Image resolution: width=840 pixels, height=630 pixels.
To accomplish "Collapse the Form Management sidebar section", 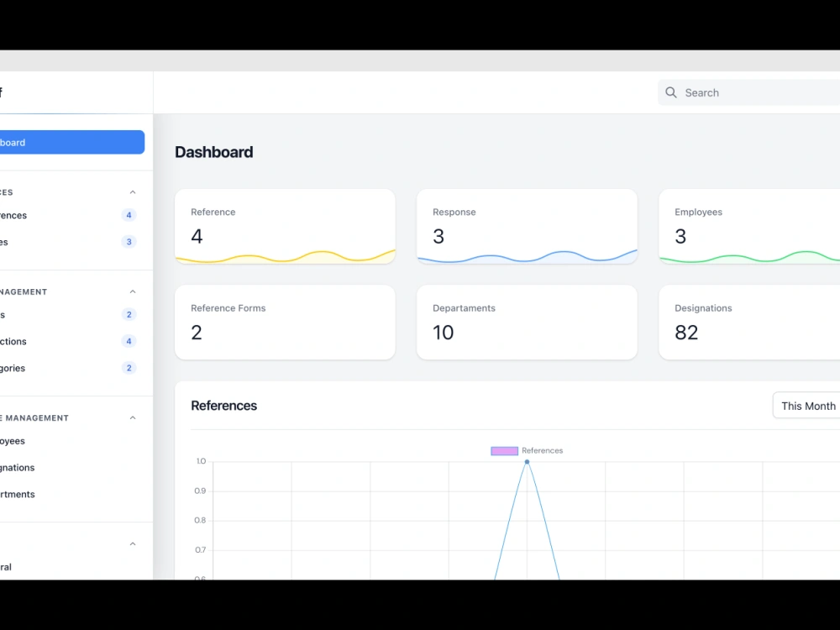I will click(x=132, y=291).
